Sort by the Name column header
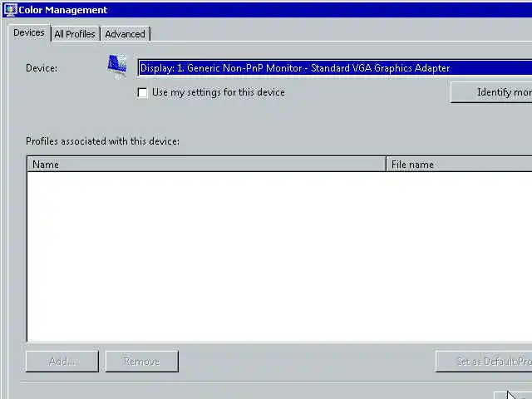This screenshot has width=532, height=399. pyautogui.click(x=206, y=165)
